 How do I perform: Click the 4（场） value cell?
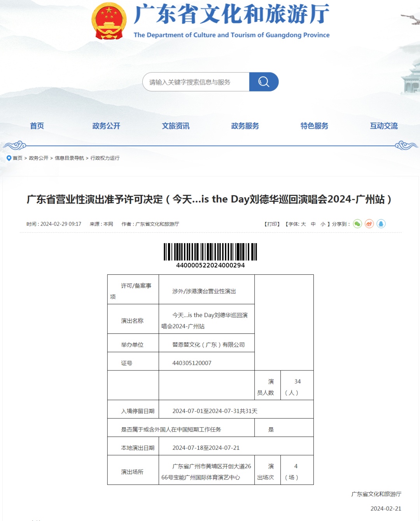click(x=297, y=470)
